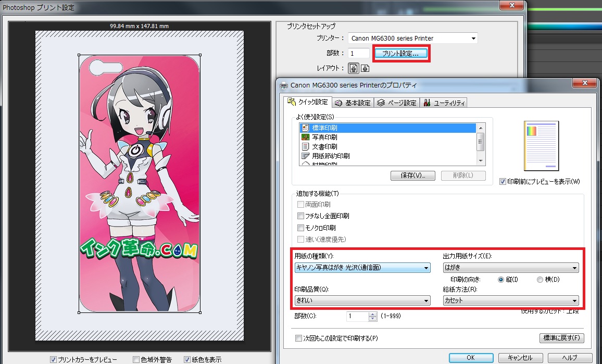Screen dimensions: 602x364
Task: Click preset list scrollbar thumb
Action: pyautogui.click(x=481, y=142)
